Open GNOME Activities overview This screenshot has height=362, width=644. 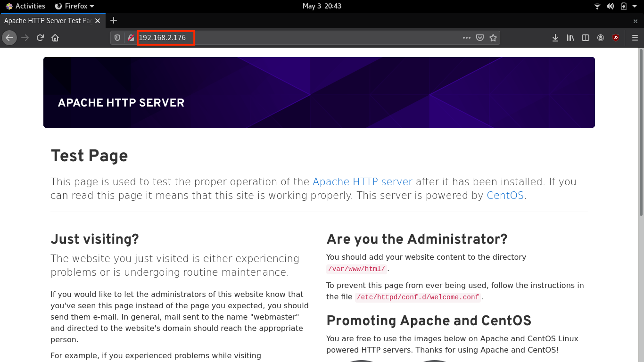coord(25,6)
